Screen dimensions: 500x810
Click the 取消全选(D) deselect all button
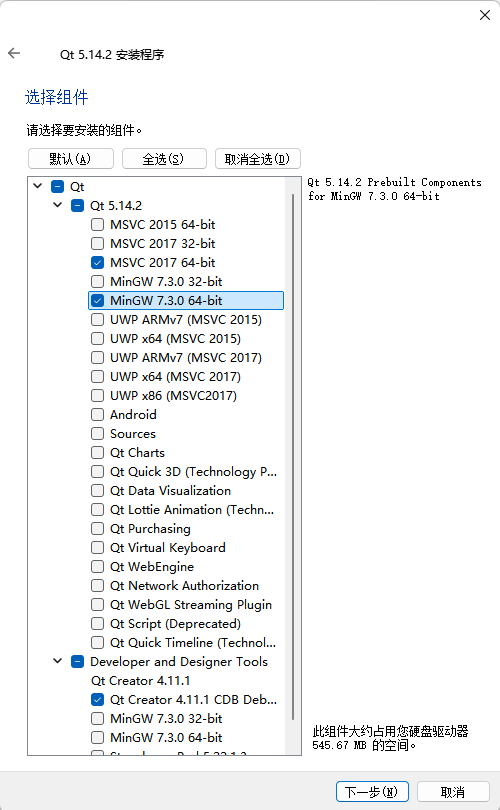pos(258,159)
